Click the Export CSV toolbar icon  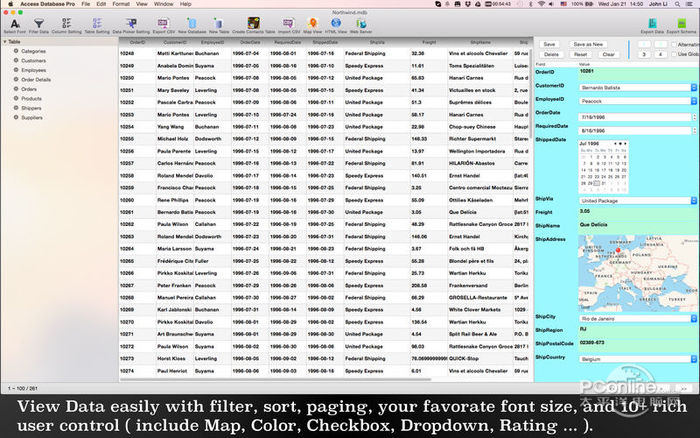coord(165,24)
